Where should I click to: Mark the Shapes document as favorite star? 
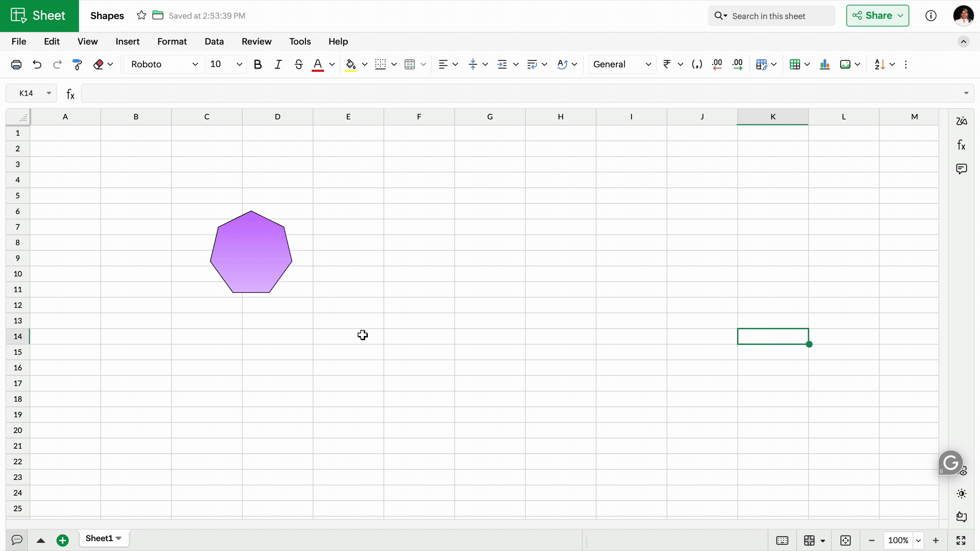click(x=142, y=16)
